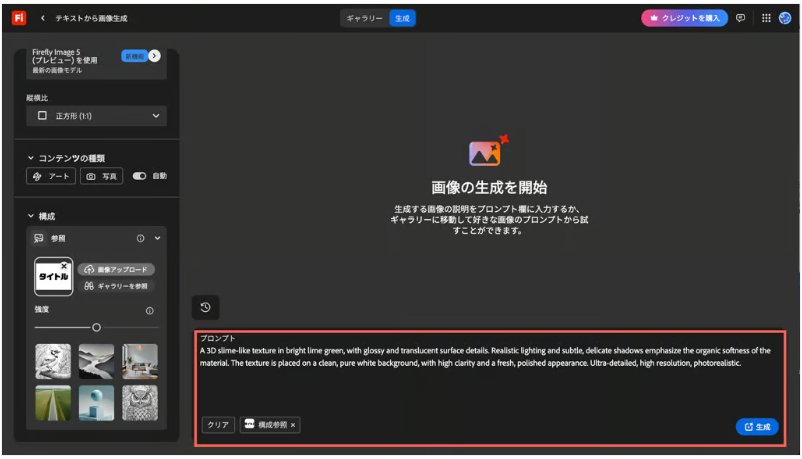Viewport: 802px width, 459px height.
Task: Open the feedback chat bubble icon
Action: (x=740, y=18)
